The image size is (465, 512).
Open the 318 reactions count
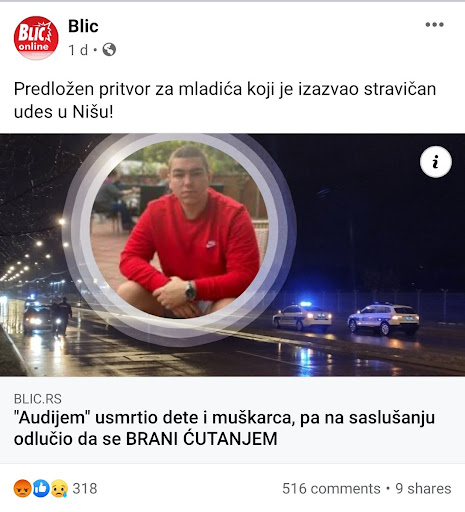click(x=85, y=489)
